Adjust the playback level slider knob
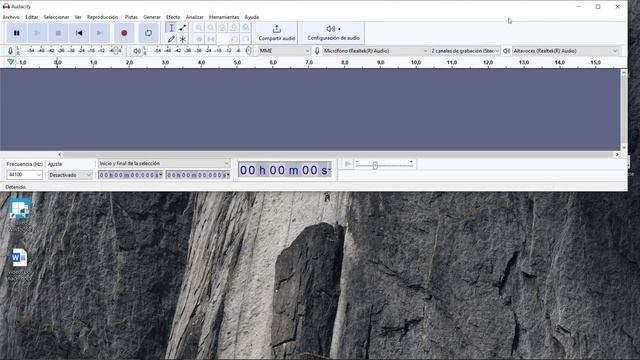Screen dimensions: 640x360 (248, 51)
